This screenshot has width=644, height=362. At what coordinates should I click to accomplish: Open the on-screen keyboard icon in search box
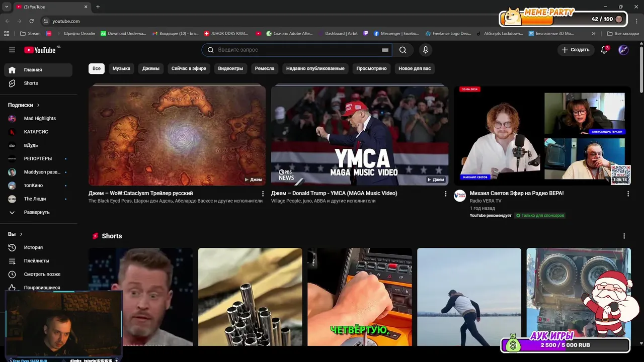coord(385,50)
